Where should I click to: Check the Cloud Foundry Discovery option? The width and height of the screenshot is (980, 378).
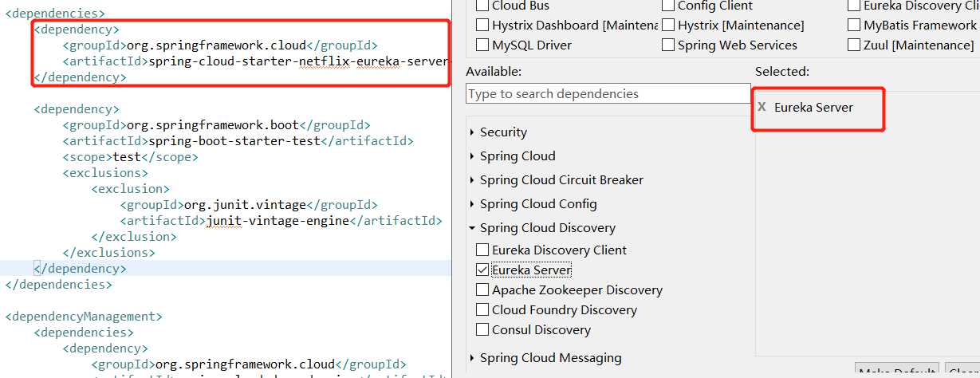(x=482, y=310)
